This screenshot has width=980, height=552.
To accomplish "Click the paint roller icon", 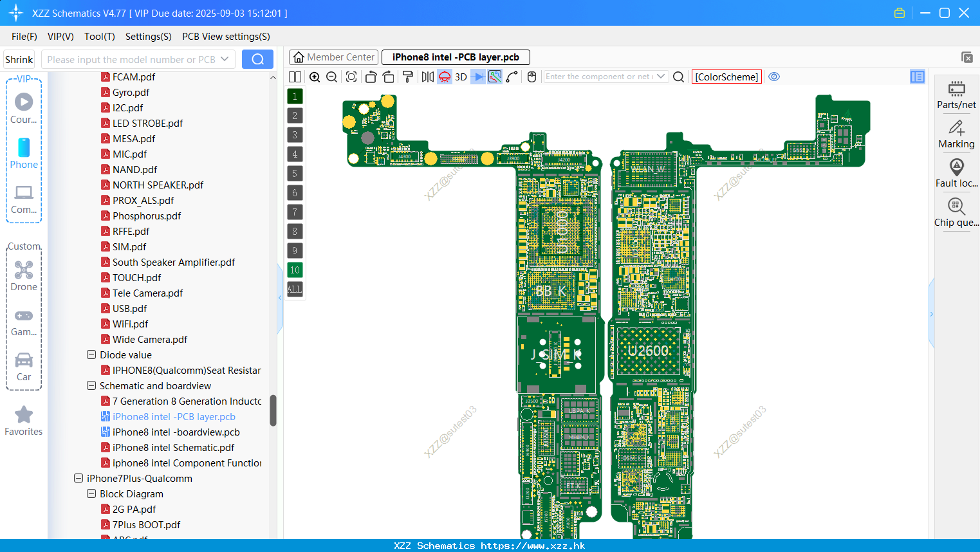I will (408, 77).
